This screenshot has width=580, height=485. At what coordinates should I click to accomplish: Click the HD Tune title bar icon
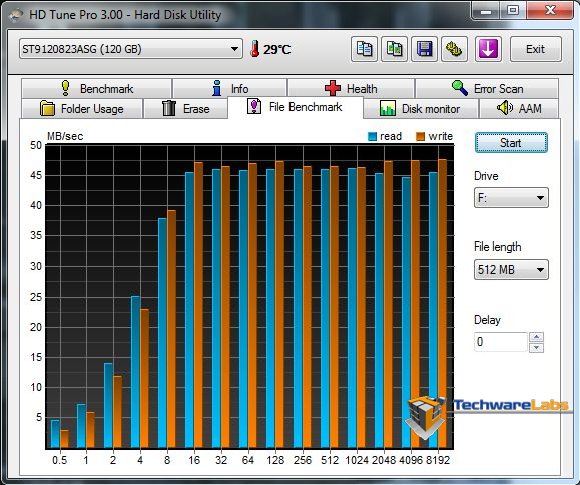tap(16, 15)
